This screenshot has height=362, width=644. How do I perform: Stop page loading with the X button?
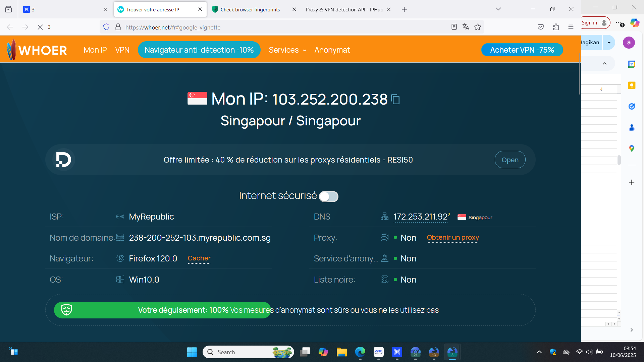pyautogui.click(x=40, y=27)
